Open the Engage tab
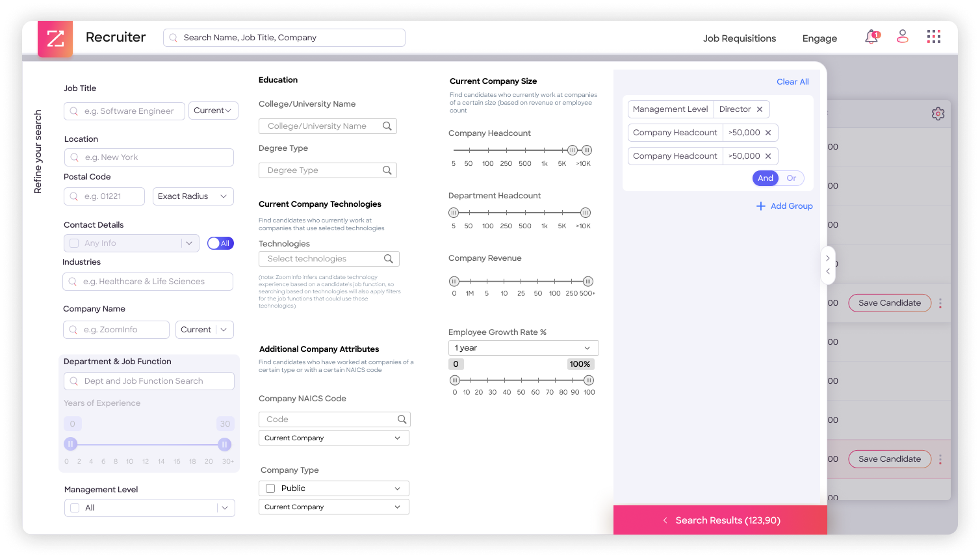The width and height of the screenshot is (980, 558). (819, 38)
